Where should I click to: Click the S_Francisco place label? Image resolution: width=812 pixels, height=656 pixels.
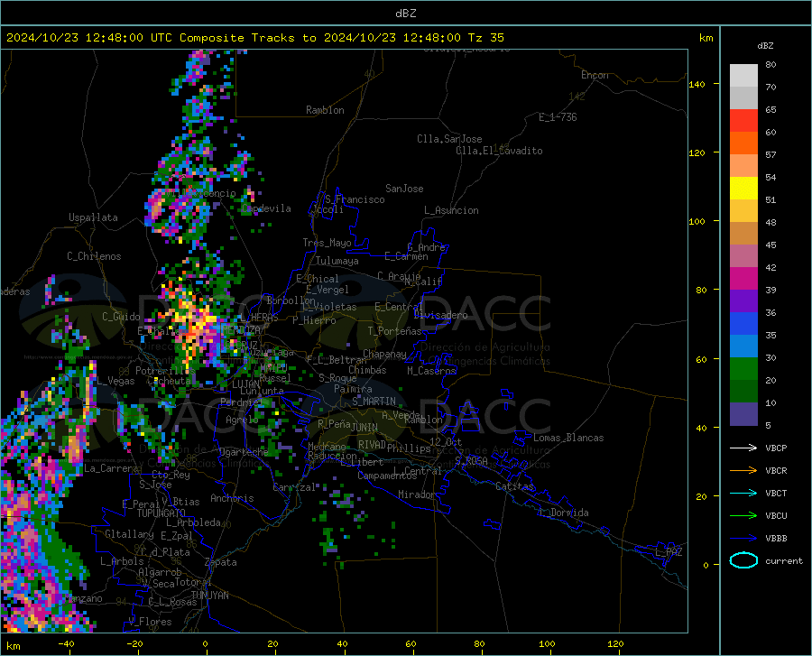pos(355,199)
